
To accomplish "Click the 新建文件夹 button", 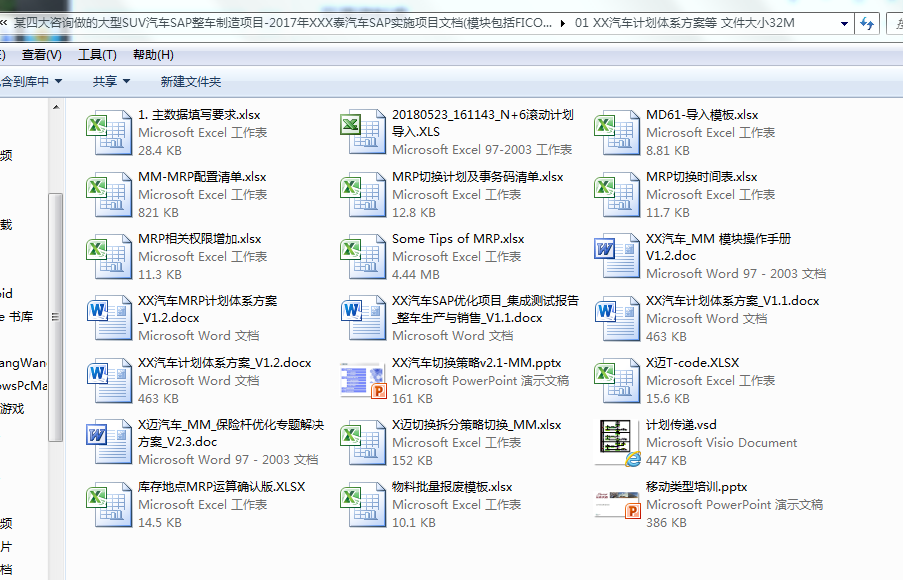I will point(190,81).
